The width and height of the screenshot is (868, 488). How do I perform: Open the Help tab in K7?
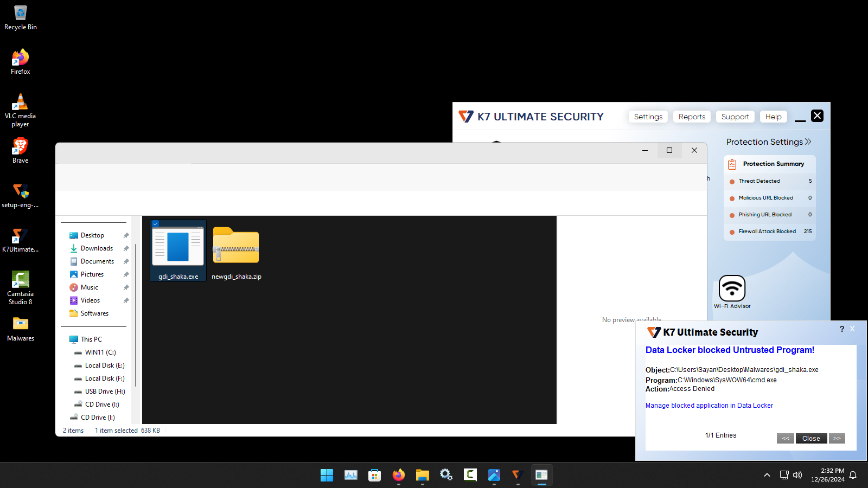pyautogui.click(x=774, y=117)
